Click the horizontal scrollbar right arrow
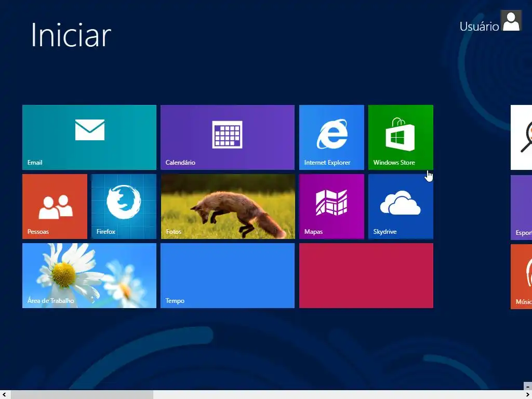 pos(528,395)
